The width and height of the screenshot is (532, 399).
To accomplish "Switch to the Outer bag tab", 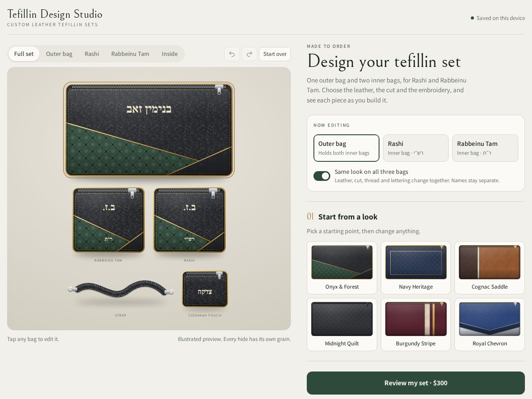I will click(x=59, y=54).
